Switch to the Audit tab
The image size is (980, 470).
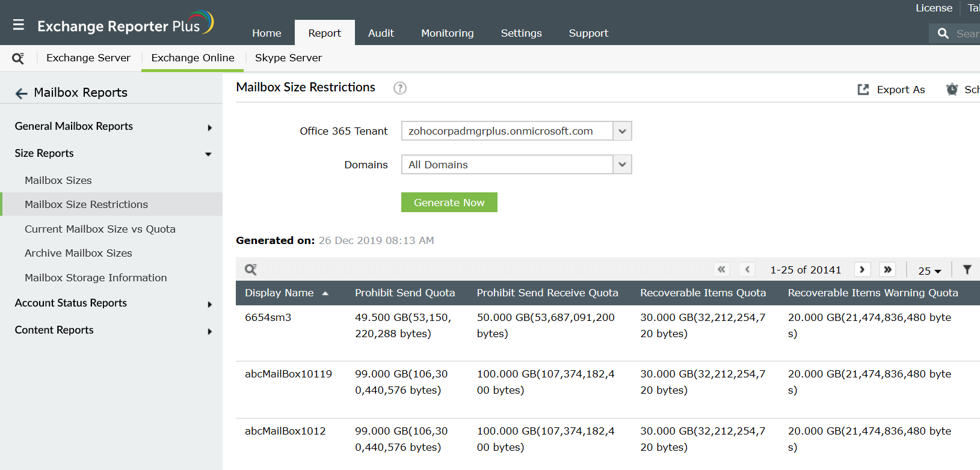381,33
